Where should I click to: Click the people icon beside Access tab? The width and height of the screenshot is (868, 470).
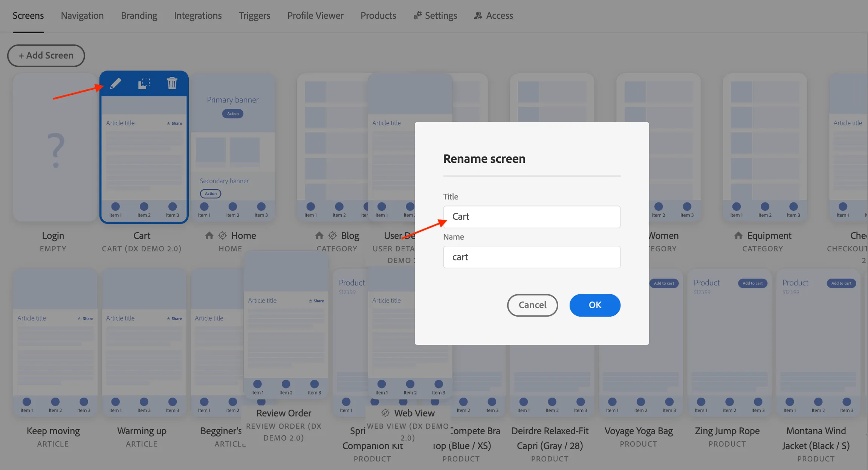(478, 15)
